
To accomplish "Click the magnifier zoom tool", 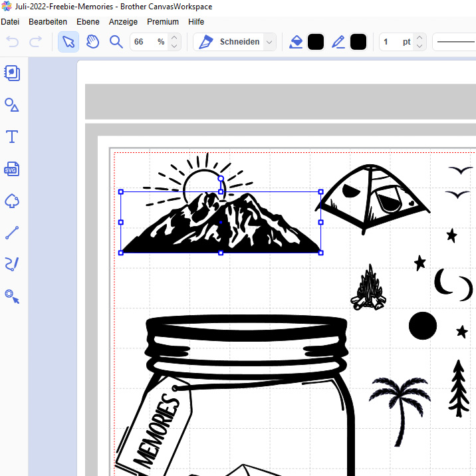I will click(116, 42).
